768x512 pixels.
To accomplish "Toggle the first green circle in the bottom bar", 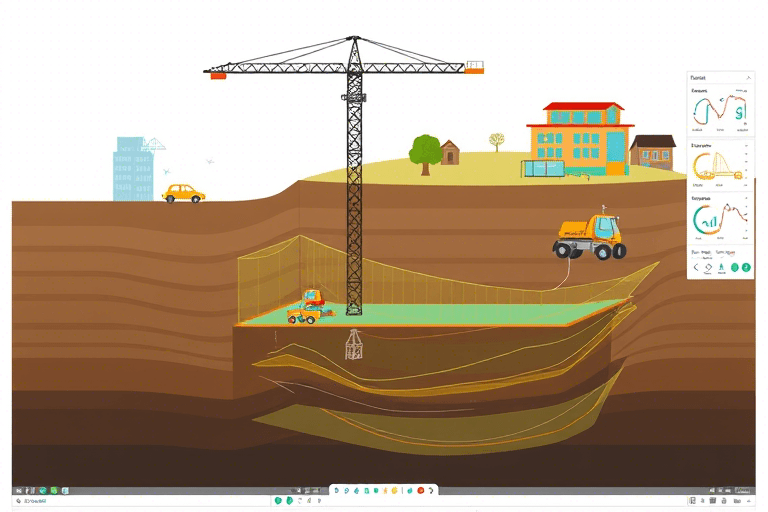I will [278, 500].
